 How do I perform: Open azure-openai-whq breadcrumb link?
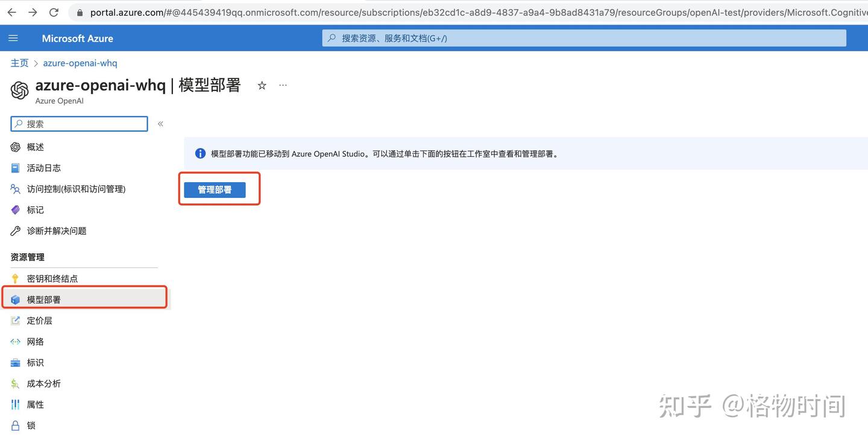point(80,63)
